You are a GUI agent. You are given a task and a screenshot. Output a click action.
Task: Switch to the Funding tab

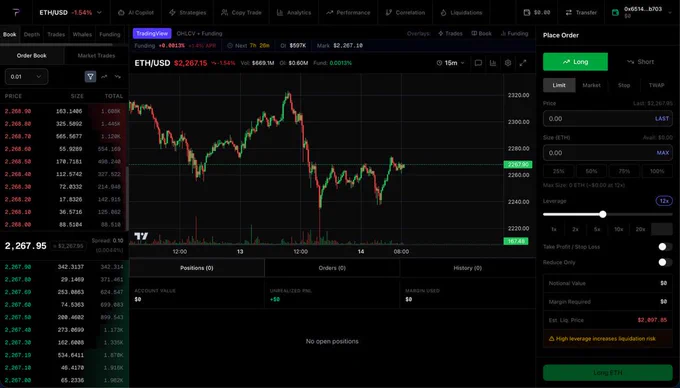[x=110, y=34]
